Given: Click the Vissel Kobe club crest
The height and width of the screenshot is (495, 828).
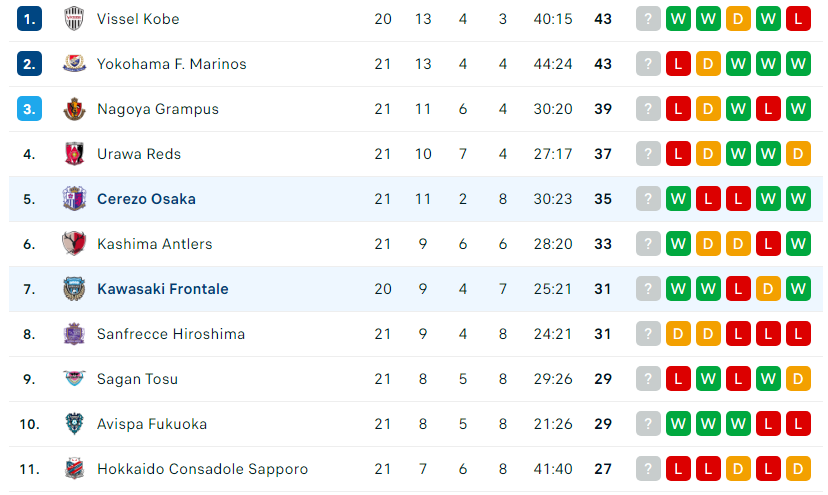Looking at the screenshot, I should click(74, 19).
